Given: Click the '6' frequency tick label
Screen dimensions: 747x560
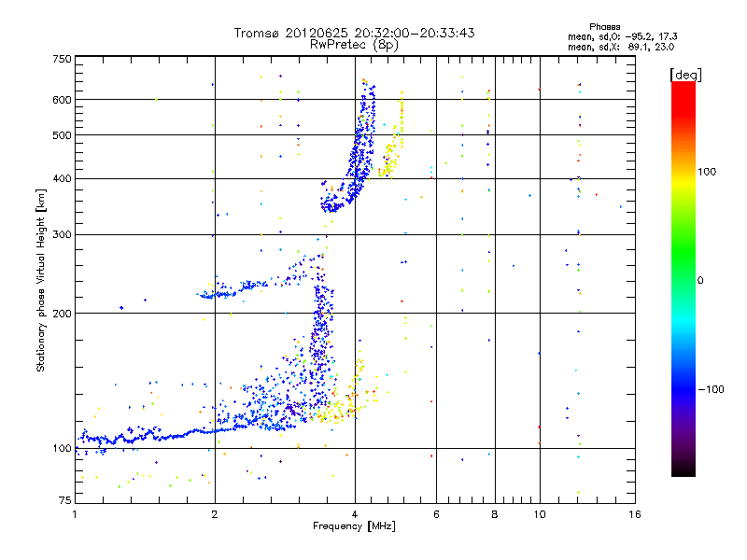Looking at the screenshot, I should pos(436,514).
